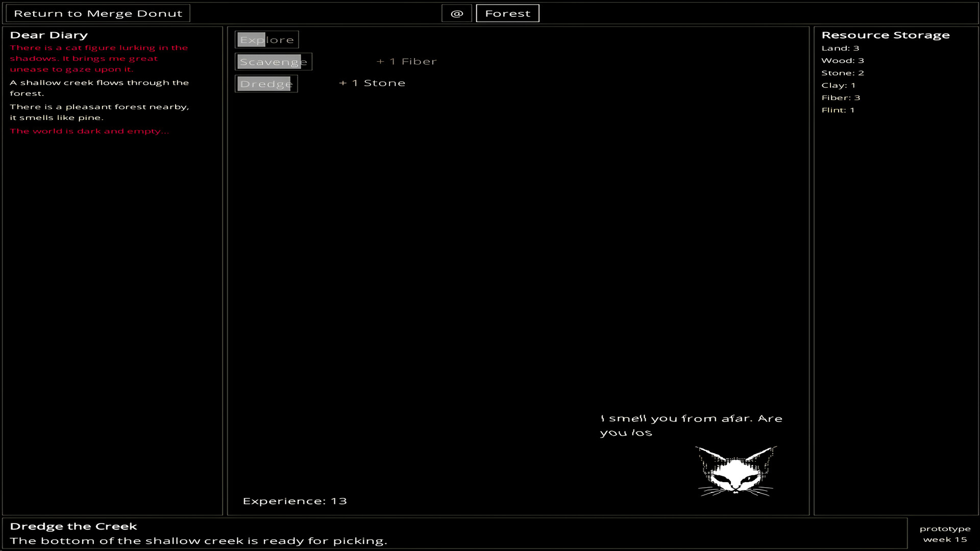
Task: Click the '+ 1 Fiber' reward text
Action: click(407, 62)
